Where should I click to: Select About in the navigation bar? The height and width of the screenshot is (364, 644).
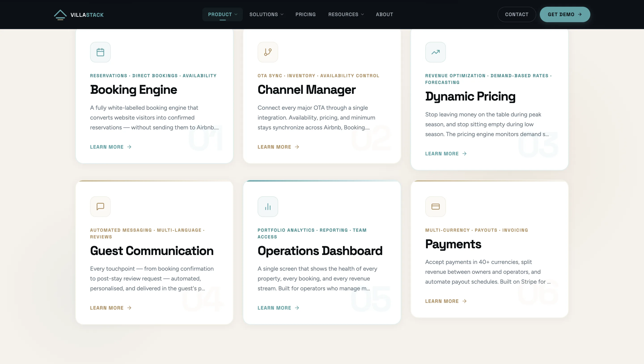(384, 14)
